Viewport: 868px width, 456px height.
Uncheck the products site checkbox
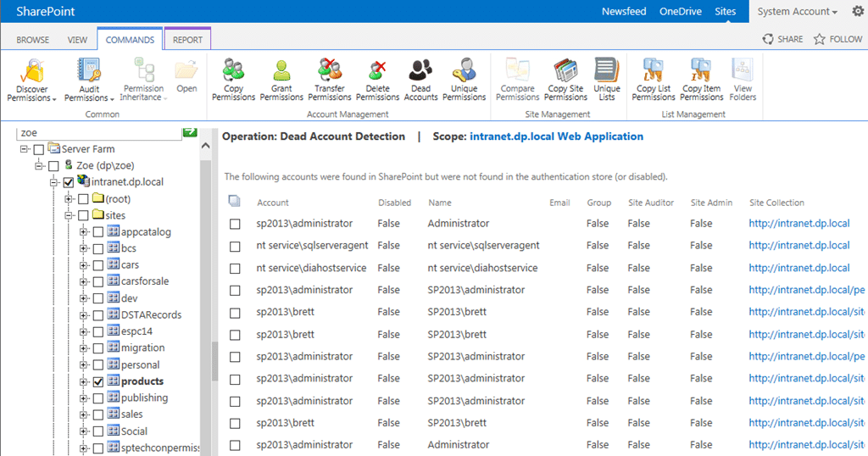(98, 382)
